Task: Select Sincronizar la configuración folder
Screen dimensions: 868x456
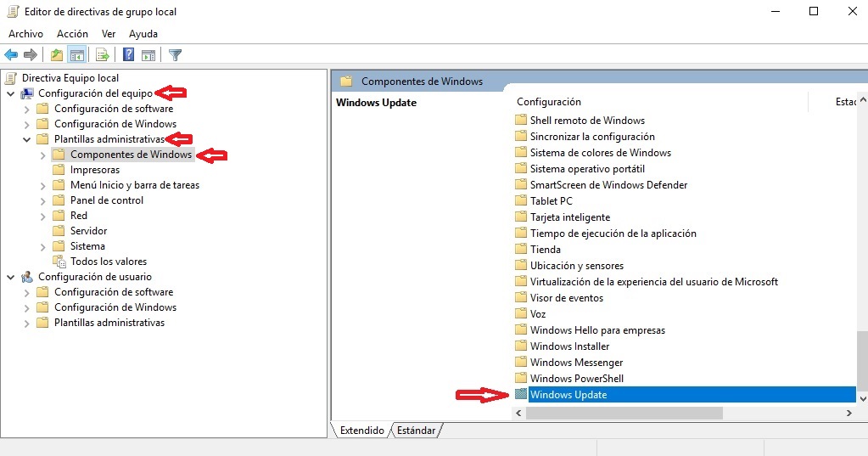Action: point(592,137)
